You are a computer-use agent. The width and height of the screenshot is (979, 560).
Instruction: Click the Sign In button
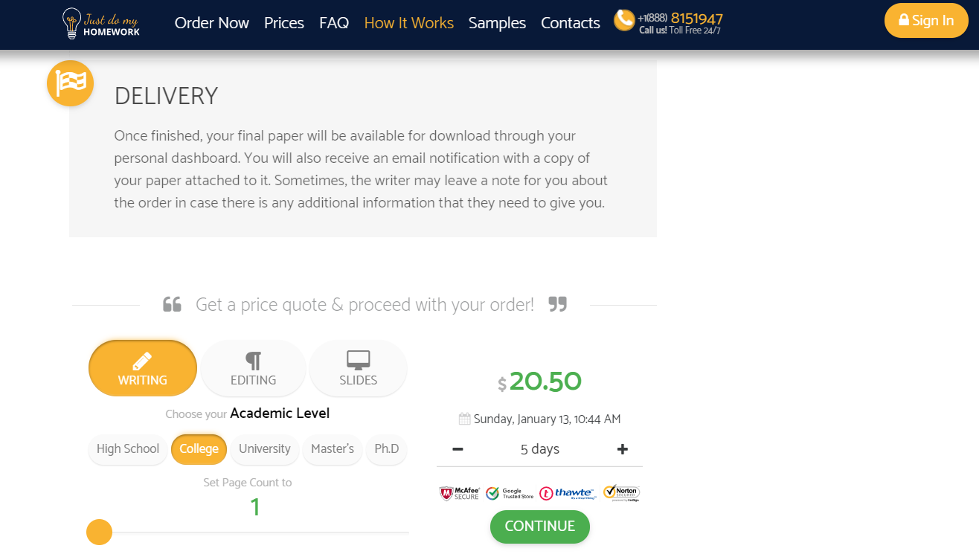pos(926,20)
